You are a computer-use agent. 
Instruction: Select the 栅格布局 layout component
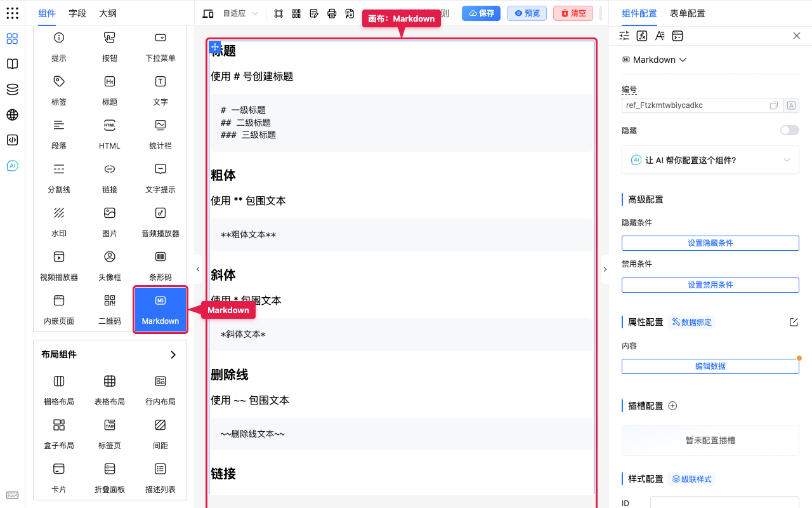[x=59, y=390]
